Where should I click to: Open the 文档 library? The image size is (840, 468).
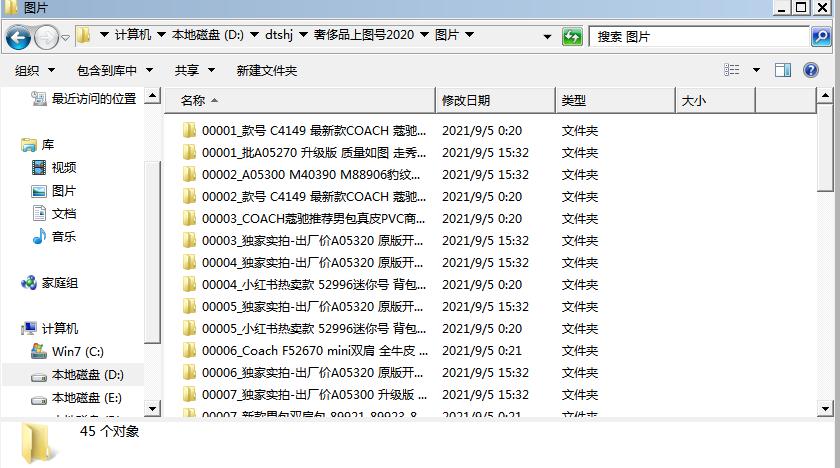[x=54, y=214]
